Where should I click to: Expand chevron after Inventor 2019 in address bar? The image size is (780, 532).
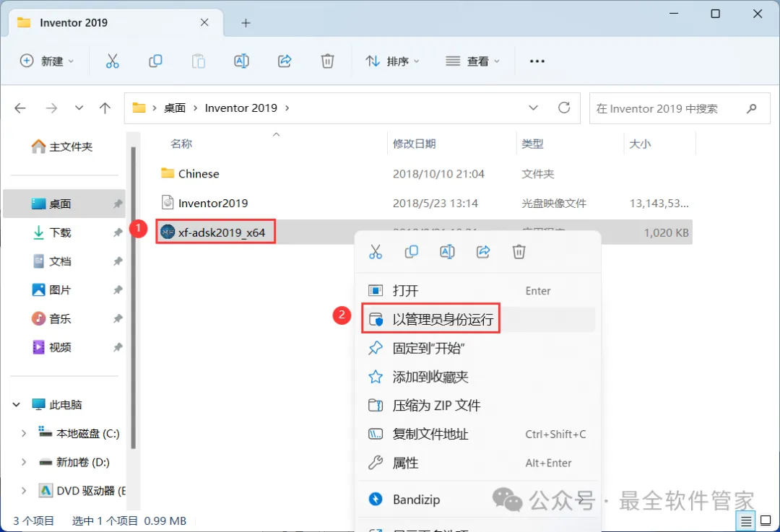tap(287, 108)
